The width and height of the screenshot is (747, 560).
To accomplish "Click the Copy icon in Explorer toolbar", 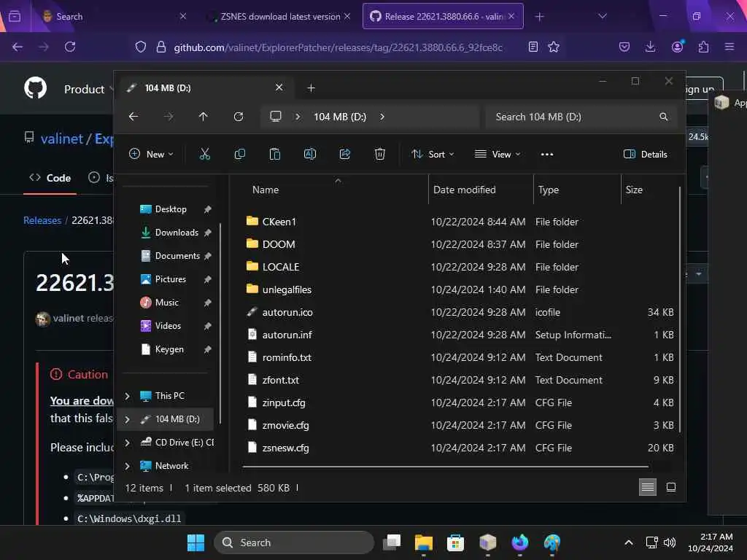I will pos(239,154).
